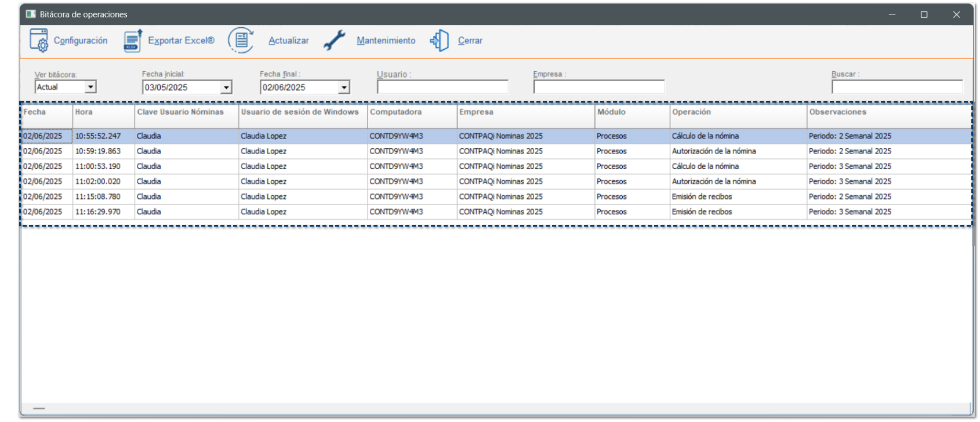
Task: Click the Actualizar refresh icon
Action: click(241, 41)
